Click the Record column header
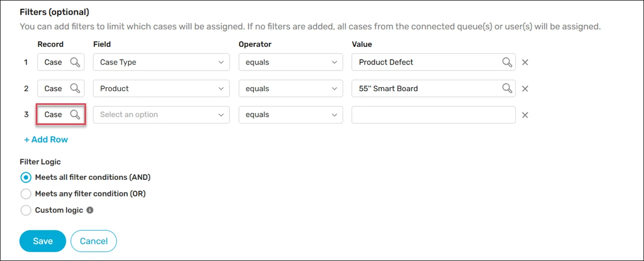Image resolution: width=644 pixels, height=261 pixels. pyautogui.click(x=50, y=44)
